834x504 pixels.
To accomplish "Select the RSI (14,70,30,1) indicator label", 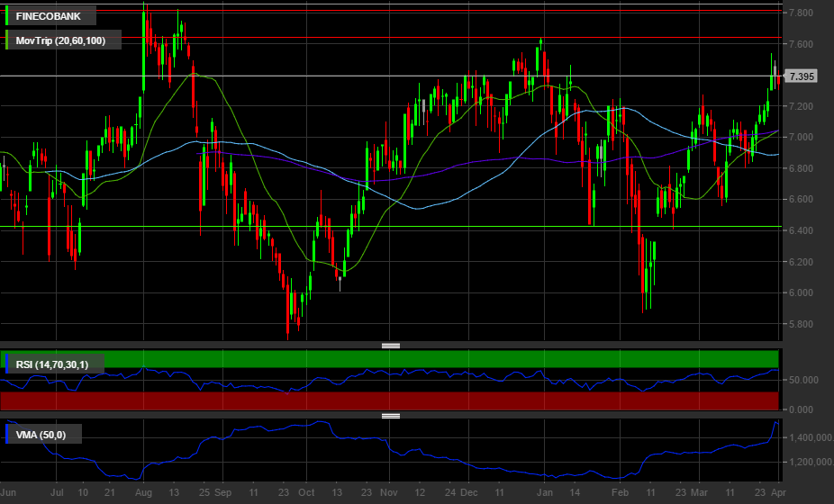I will 51,364.
